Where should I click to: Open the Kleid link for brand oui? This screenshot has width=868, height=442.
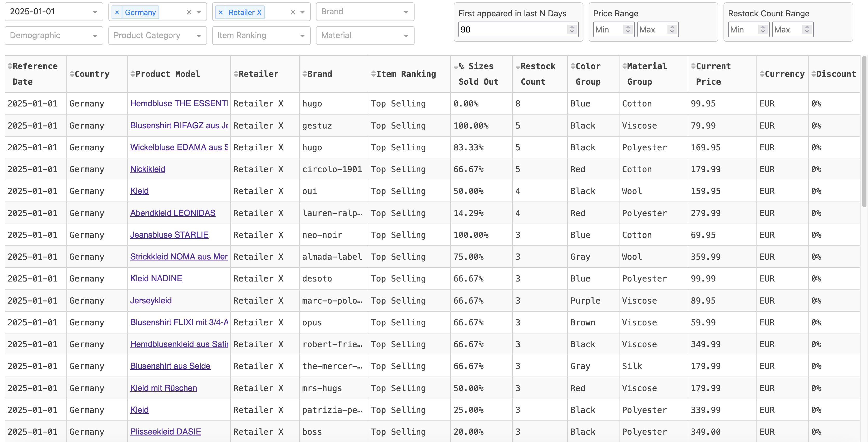coord(139,191)
